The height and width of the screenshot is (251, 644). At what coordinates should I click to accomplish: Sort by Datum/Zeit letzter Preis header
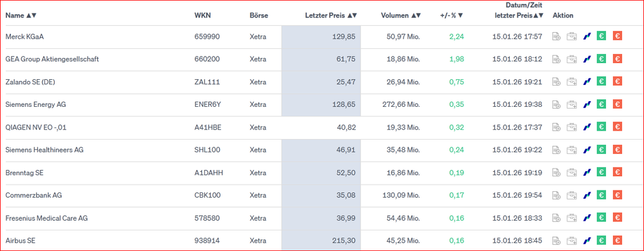tap(518, 10)
